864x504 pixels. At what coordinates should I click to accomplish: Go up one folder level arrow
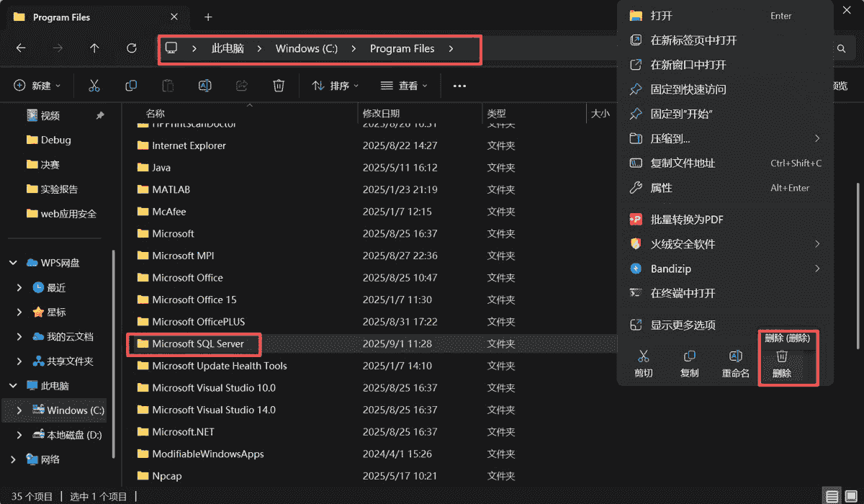point(94,48)
